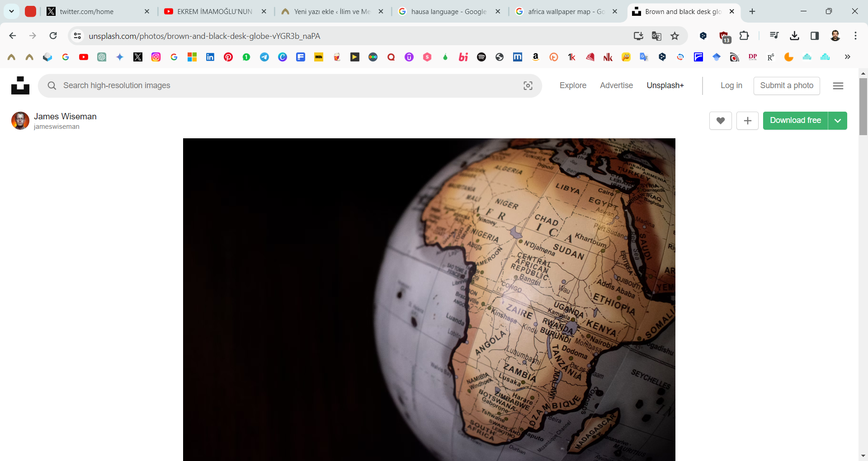Image resolution: width=868 pixels, height=461 pixels.
Task: Click the Submit a photo button
Action: 786,86
